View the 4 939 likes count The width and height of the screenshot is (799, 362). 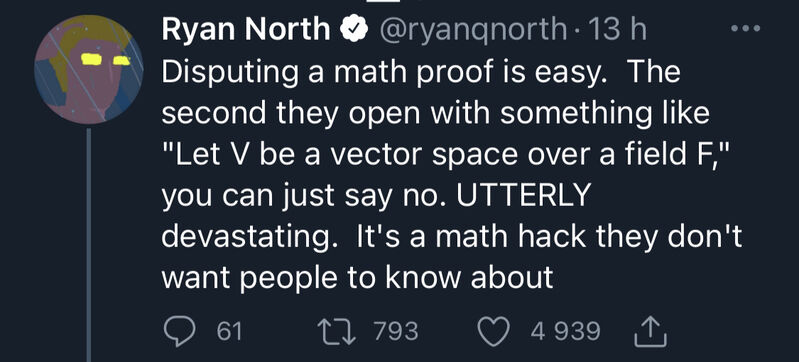[x=565, y=331]
